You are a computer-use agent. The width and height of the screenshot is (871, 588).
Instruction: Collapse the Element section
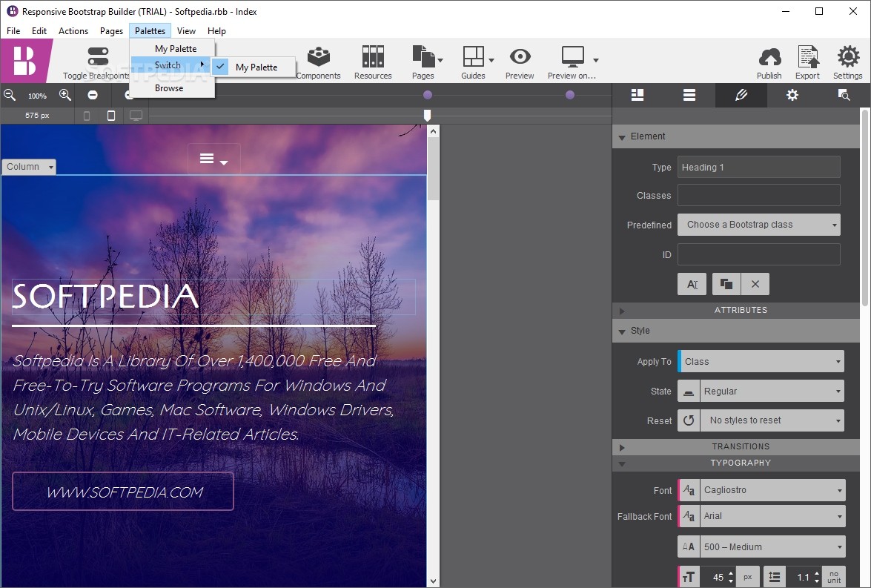622,136
